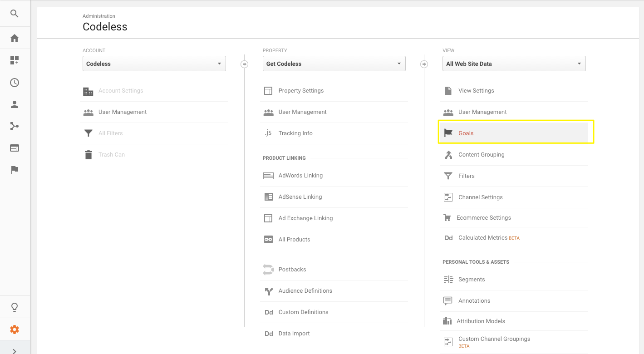The height and width of the screenshot is (354, 644).
Task: Open the Account Codeless dropdown
Action: click(x=154, y=64)
